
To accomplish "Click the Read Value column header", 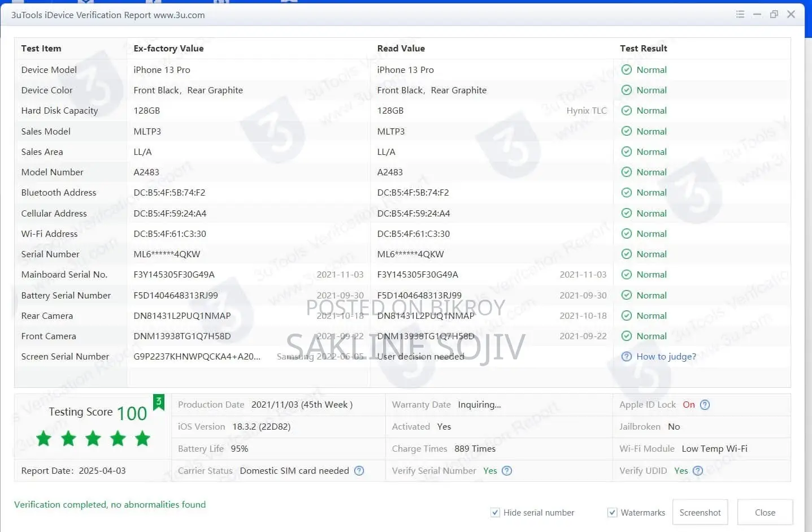I will pyautogui.click(x=401, y=49).
